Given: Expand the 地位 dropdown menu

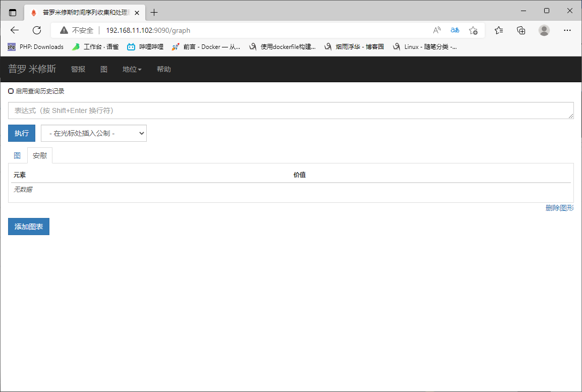Looking at the screenshot, I should (132, 70).
